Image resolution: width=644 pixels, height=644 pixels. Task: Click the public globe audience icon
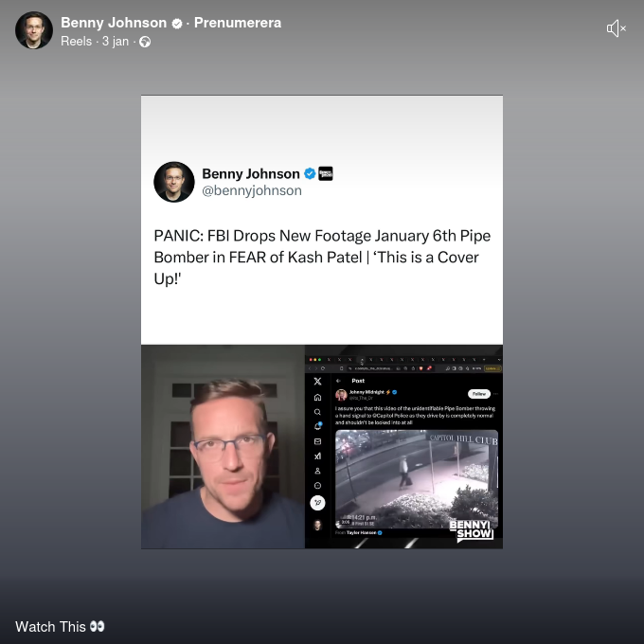click(145, 42)
